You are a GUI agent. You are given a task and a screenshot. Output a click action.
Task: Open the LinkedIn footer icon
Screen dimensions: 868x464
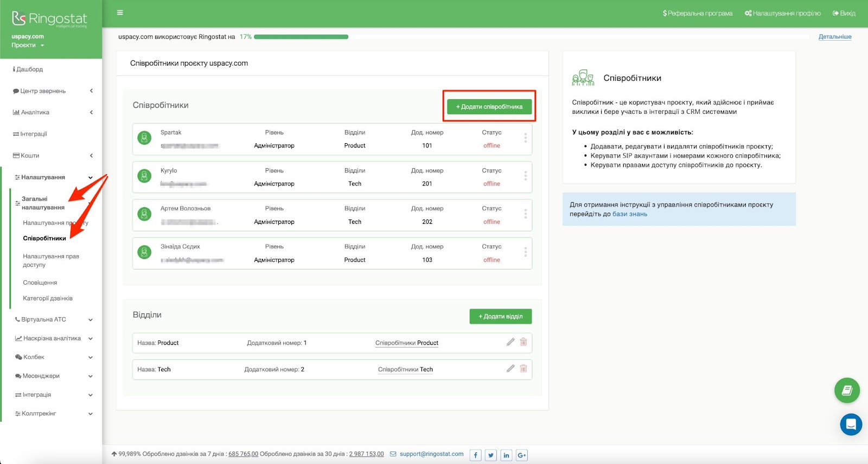click(x=506, y=455)
